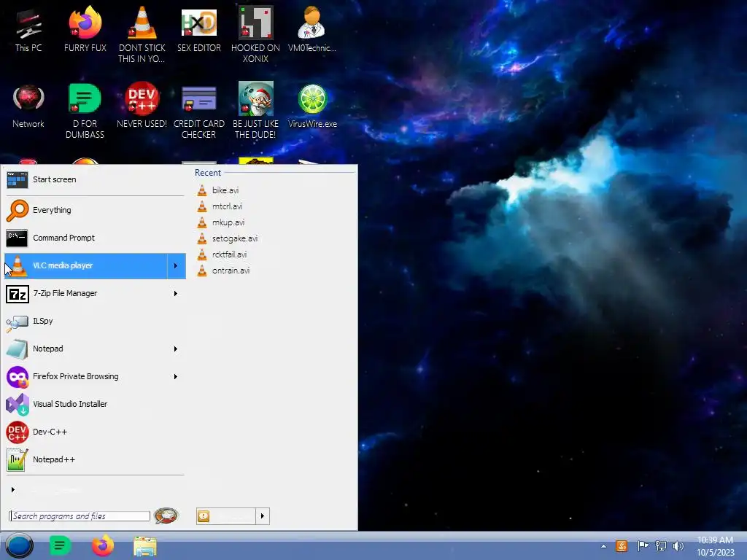Open This PC desktop icon
The width and height of the screenshot is (747, 560).
click(x=28, y=31)
